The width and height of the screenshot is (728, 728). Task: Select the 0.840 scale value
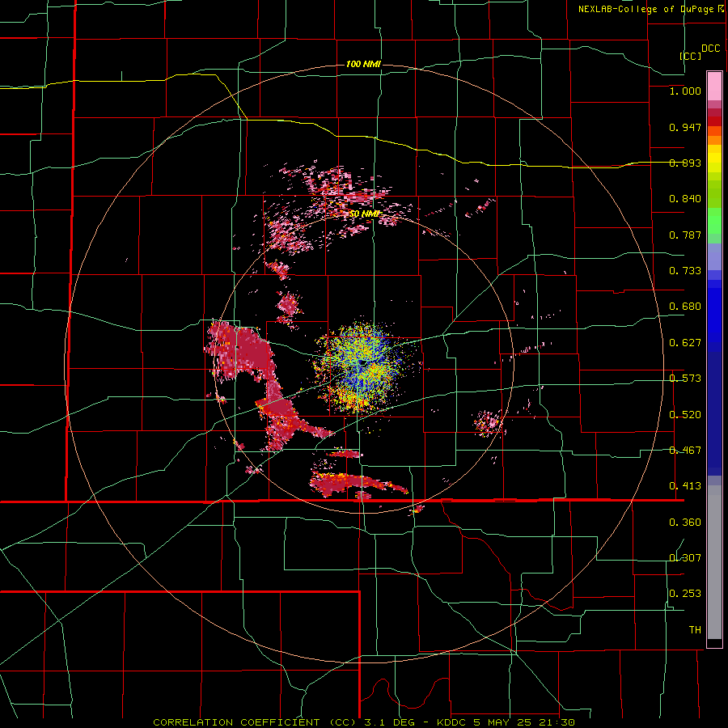click(685, 199)
